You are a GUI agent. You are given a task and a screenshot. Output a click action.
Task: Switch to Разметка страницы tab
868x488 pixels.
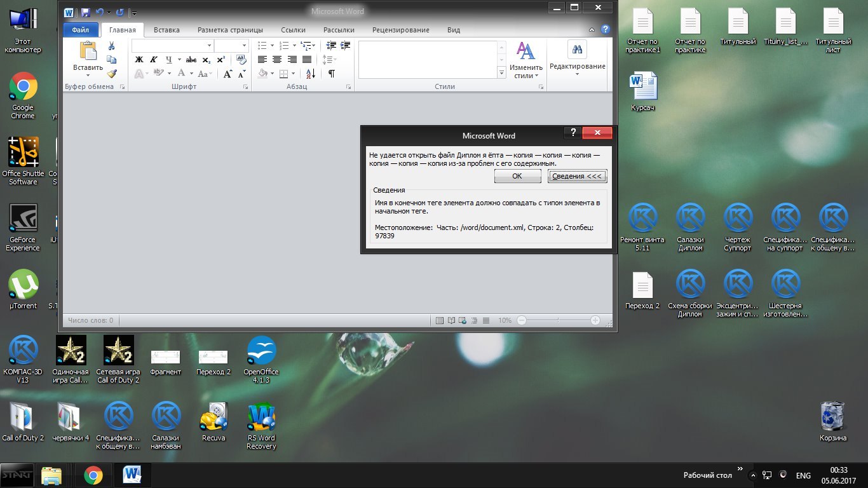[x=230, y=30]
